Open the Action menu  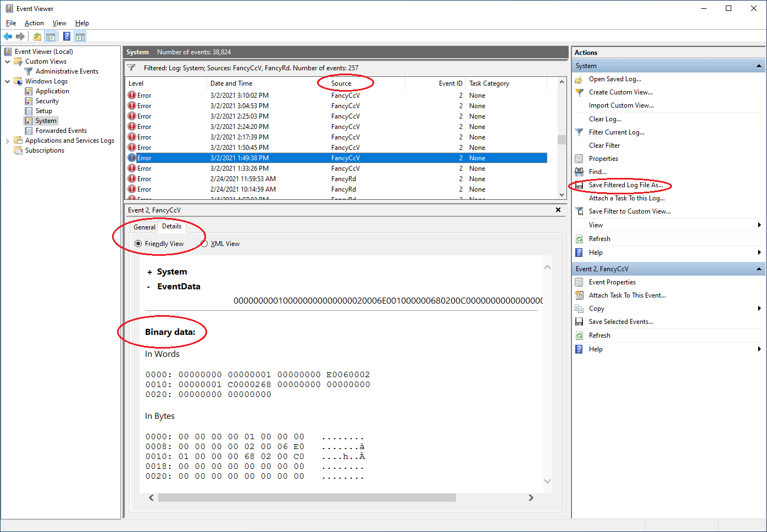coord(34,23)
